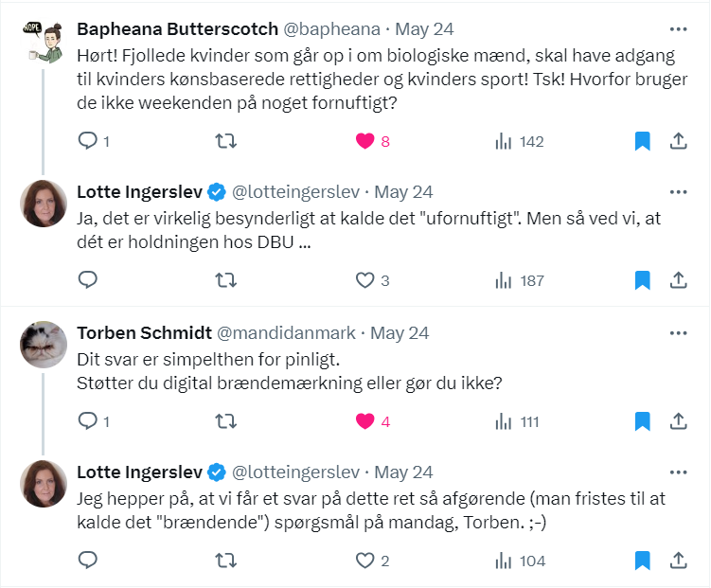Share Lotte Ingerslev's last tweet
711x588 pixels.
coord(679,561)
